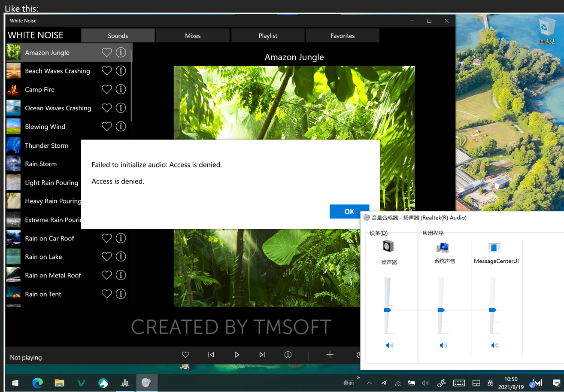This screenshot has width=564, height=392.
Task: Favorite the current sound via the playback heart
Action: click(x=185, y=355)
